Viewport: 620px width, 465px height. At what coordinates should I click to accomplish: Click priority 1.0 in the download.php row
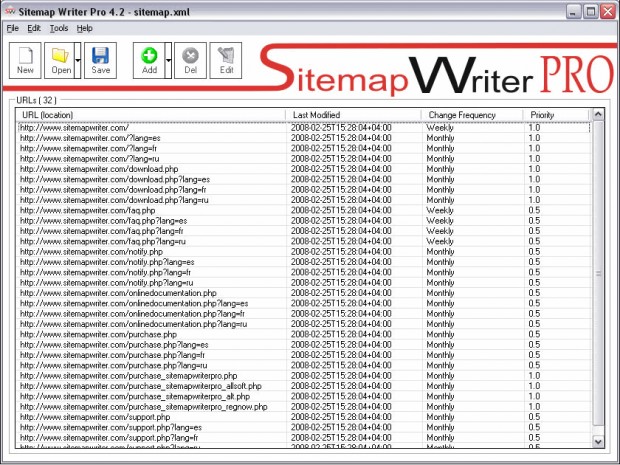coord(534,169)
